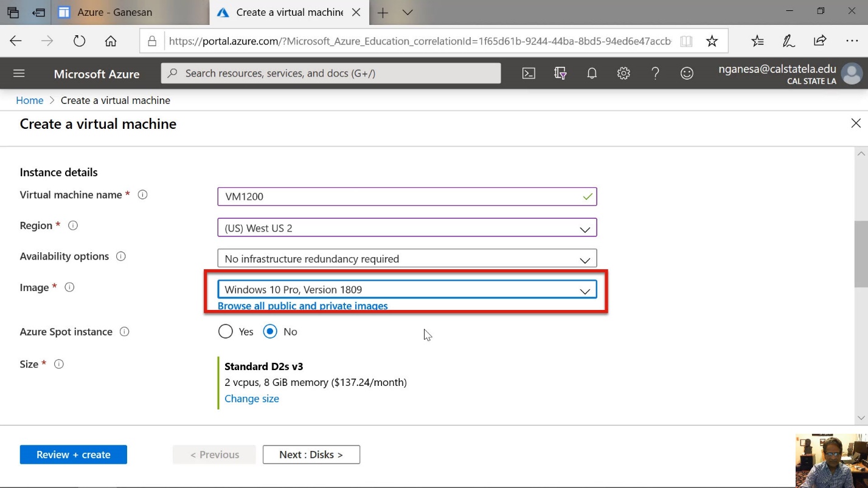Select No for Azure Spot instance
The height and width of the screenshot is (488, 868).
(x=269, y=331)
